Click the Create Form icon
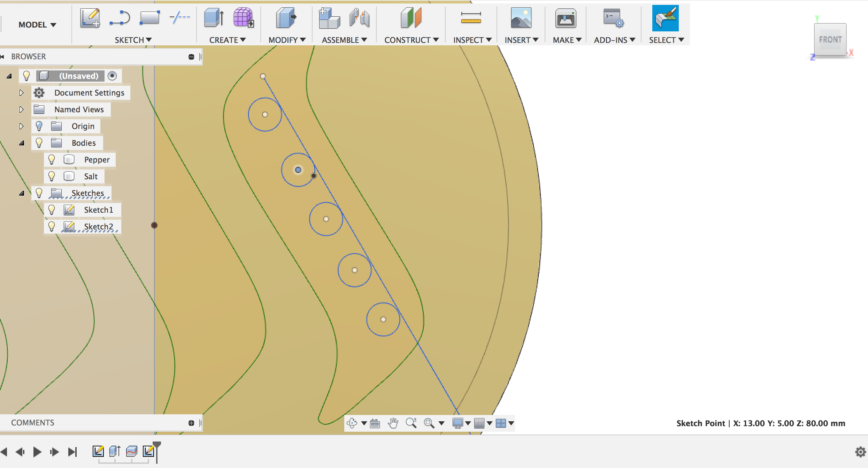 pyautogui.click(x=244, y=17)
